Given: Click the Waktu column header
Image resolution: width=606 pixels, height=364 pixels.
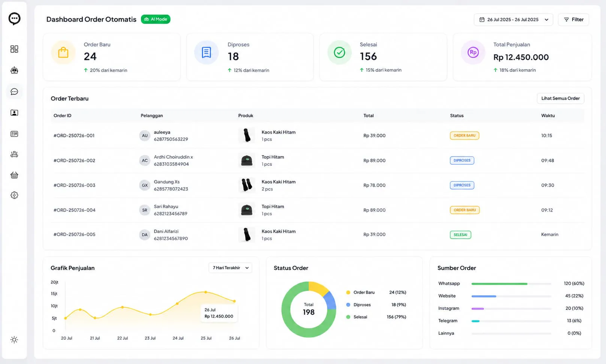Looking at the screenshot, I should pyautogui.click(x=548, y=116).
